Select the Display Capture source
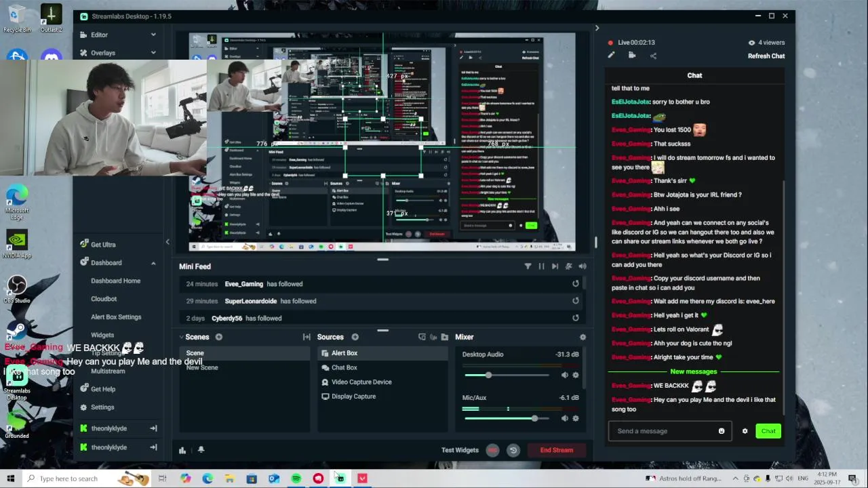 coord(383,396)
